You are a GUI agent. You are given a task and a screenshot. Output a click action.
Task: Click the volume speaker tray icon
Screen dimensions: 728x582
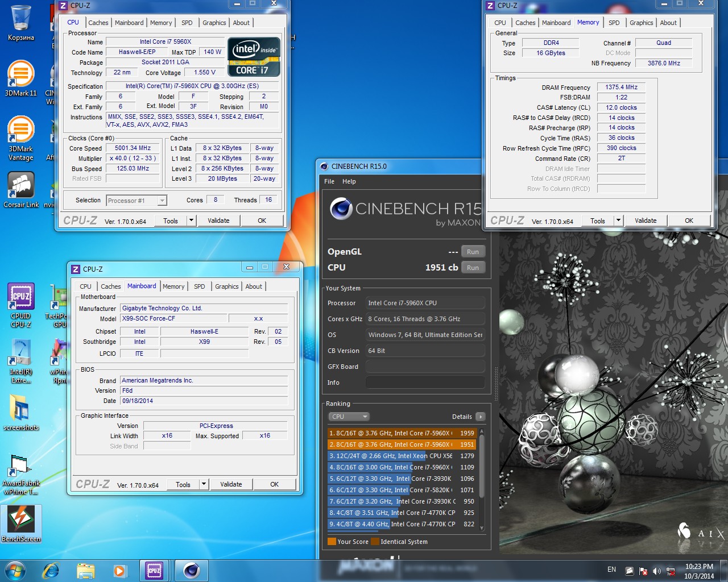tap(657, 571)
